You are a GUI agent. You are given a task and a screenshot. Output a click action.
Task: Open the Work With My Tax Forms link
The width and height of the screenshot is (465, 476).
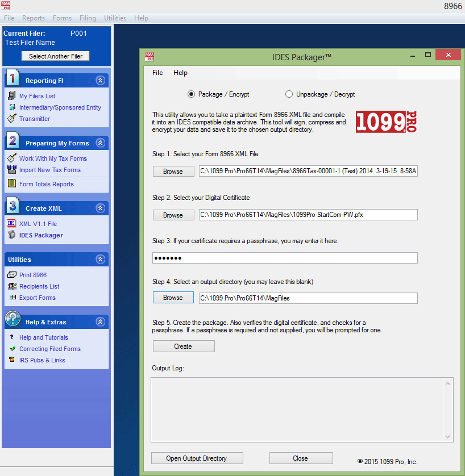coord(53,158)
